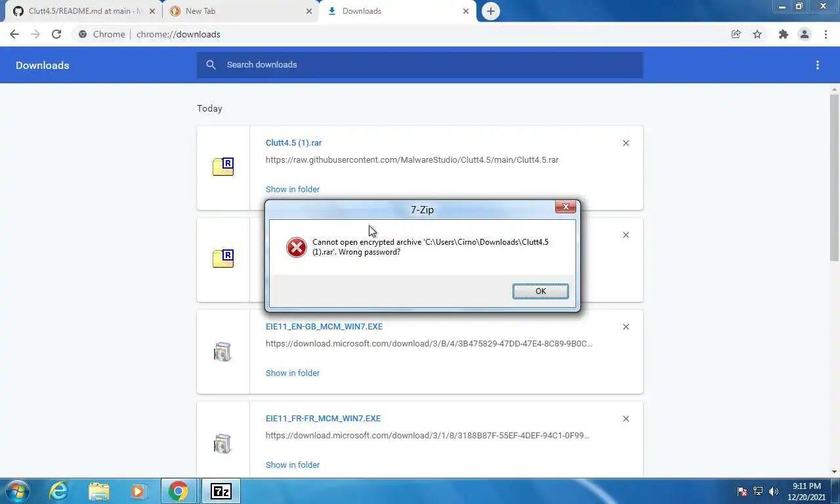Go back in Chrome

[14, 34]
